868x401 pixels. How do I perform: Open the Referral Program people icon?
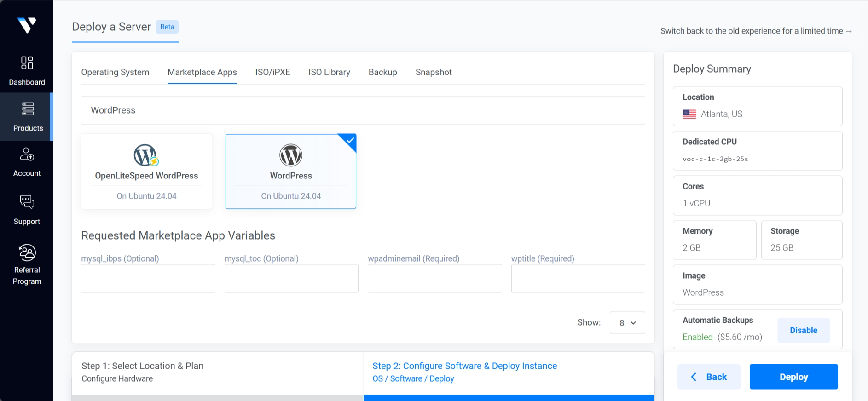[x=27, y=252]
